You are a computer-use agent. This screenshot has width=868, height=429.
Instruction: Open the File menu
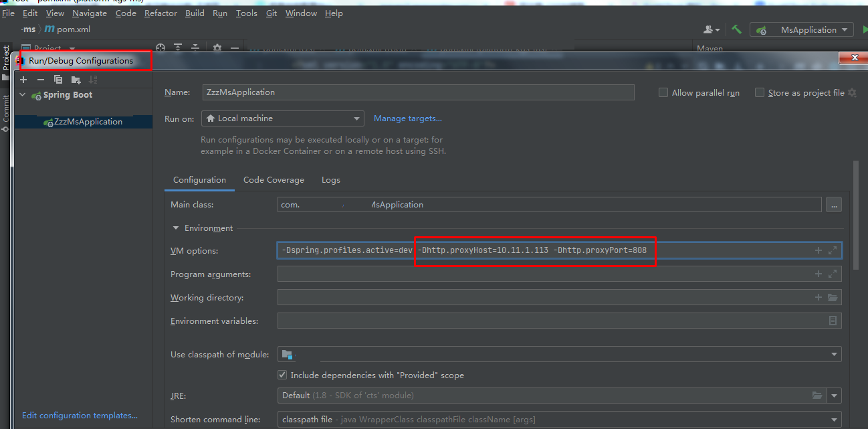[x=9, y=13]
